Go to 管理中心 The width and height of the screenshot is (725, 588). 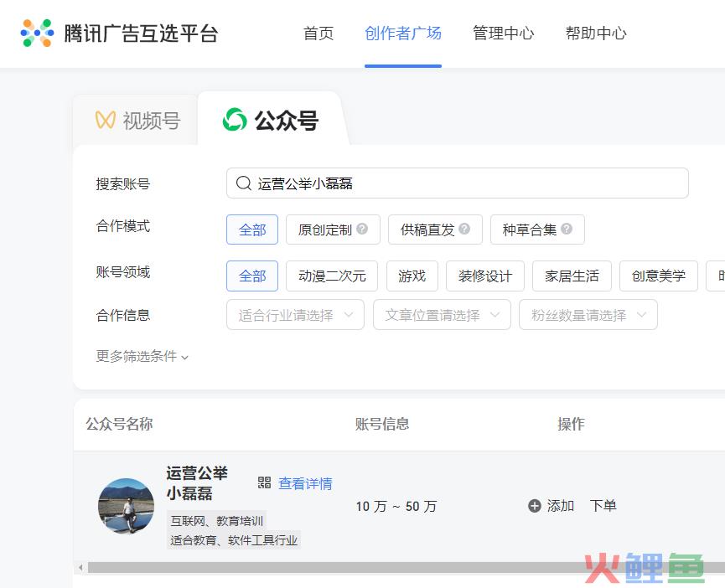503,34
